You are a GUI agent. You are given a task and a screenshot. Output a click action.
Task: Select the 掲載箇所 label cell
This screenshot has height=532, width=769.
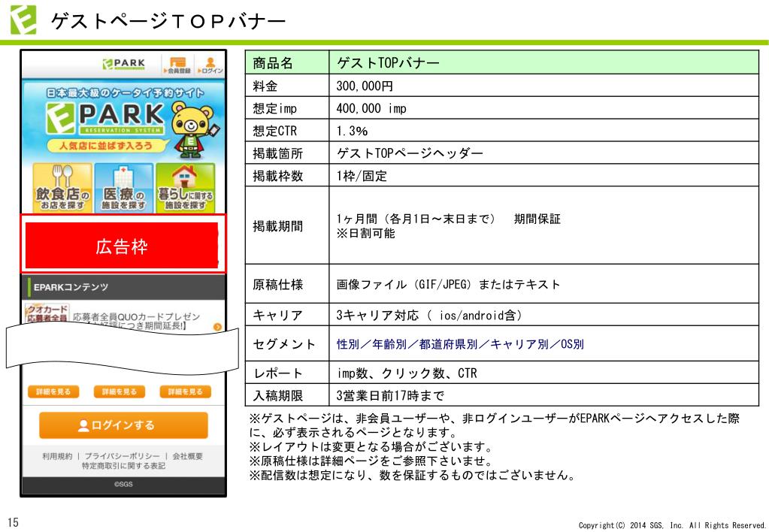pos(287,153)
